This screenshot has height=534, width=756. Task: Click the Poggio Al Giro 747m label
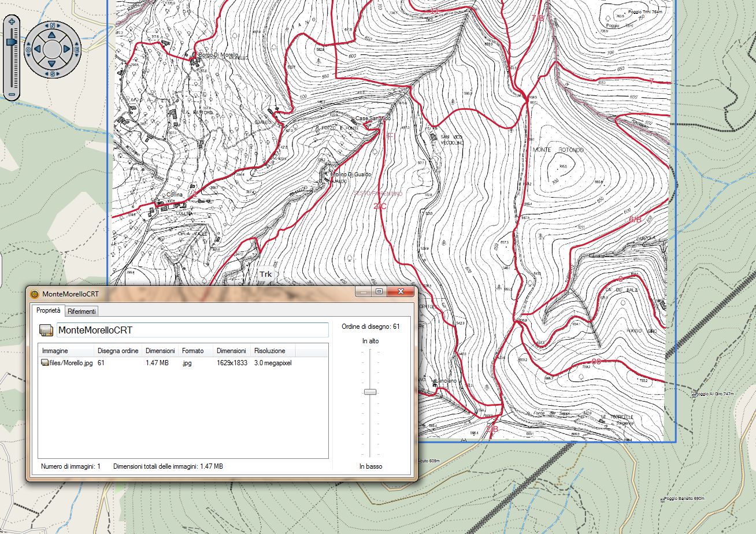pyautogui.click(x=716, y=394)
